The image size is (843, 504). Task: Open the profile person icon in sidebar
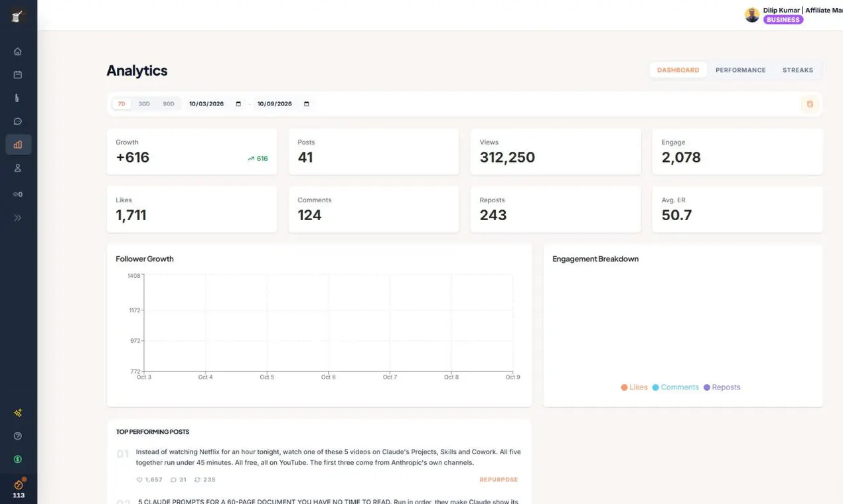pos(18,168)
